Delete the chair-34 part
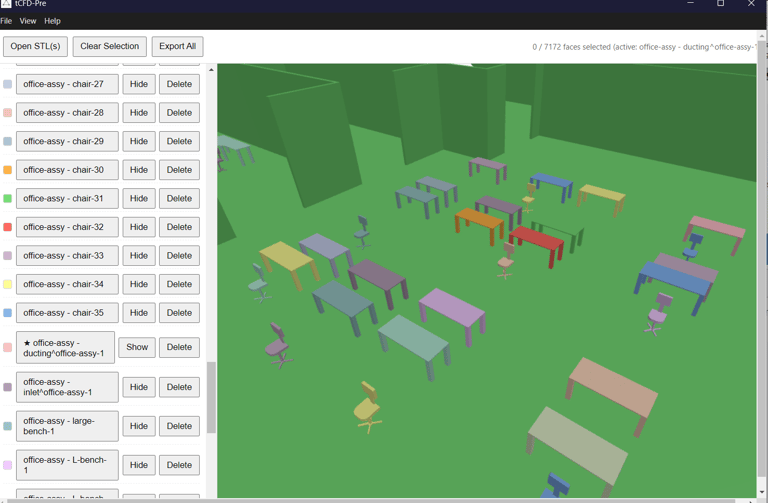The width and height of the screenshot is (768, 503). (x=179, y=284)
